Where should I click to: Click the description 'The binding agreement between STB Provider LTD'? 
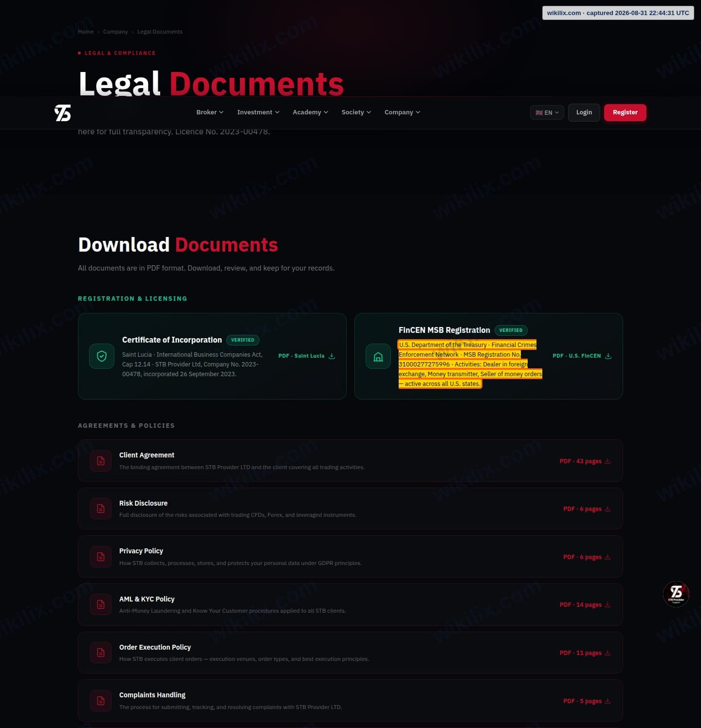pos(242,467)
